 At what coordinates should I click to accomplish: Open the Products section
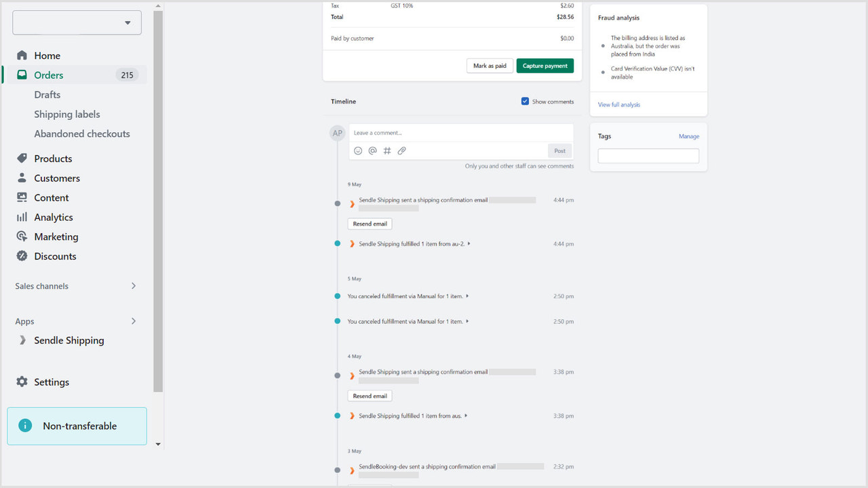pyautogui.click(x=52, y=158)
